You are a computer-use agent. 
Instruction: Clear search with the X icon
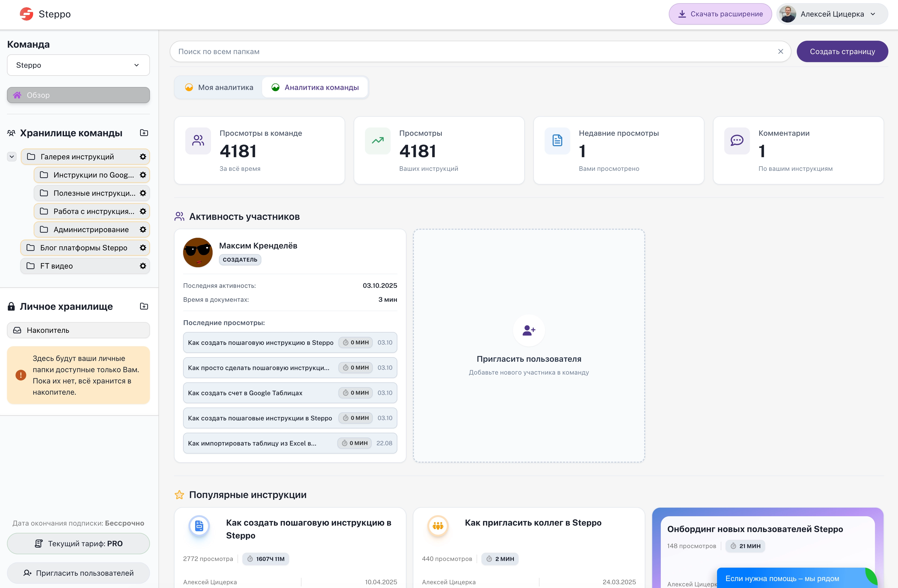tap(780, 52)
